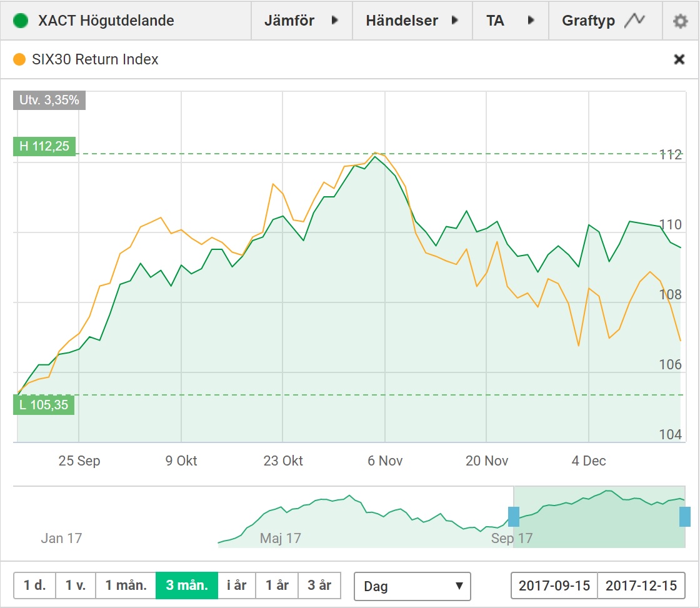Open the Graftyp chart type menu
Screen dimensions: 700x608
point(603,21)
